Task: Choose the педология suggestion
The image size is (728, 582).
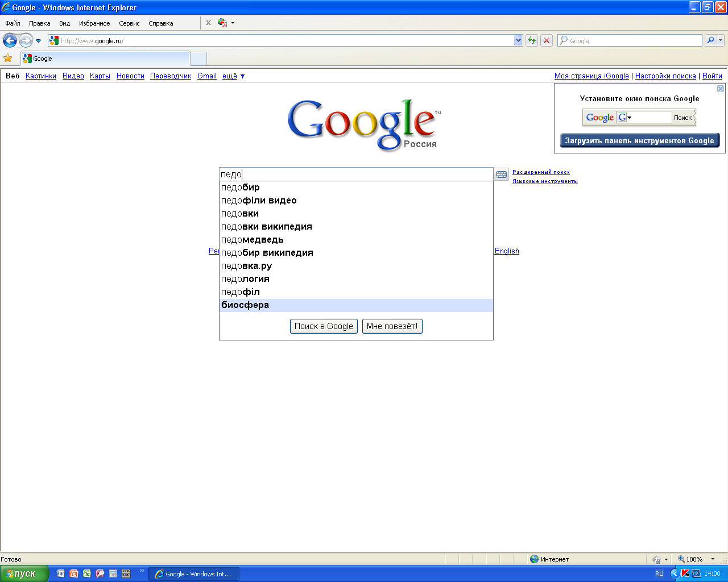Action: coord(356,278)
